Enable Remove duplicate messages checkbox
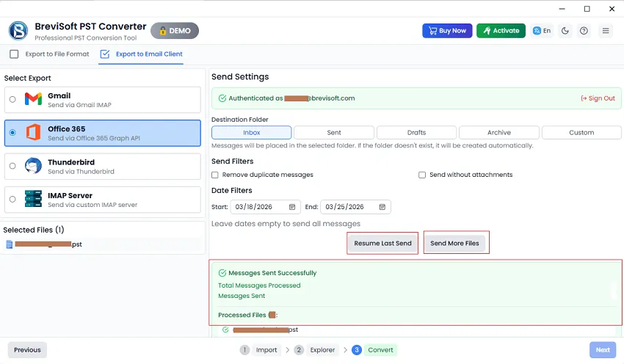 coord(215,175)
